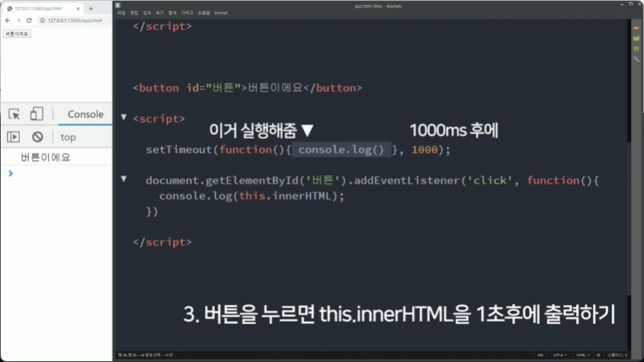Open the Extension Manager brick icon
Viewport: 644px width, 362px height.
pos(636,38)
